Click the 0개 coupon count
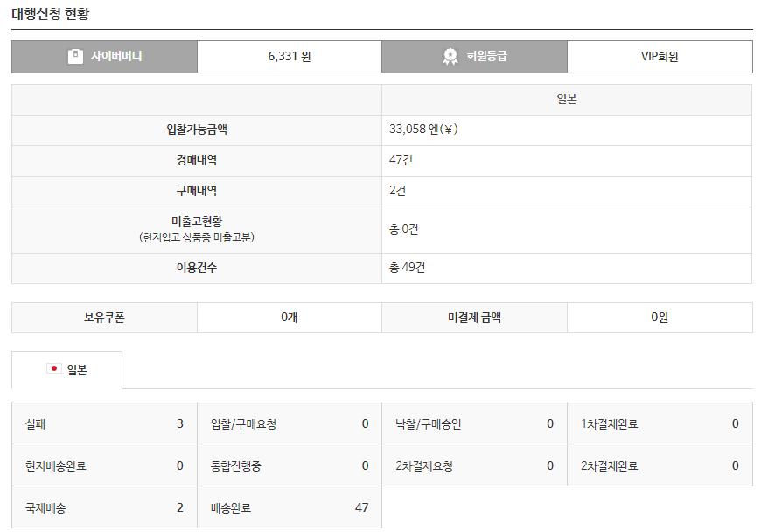The height and width of the screenshot is (532, 761). pyautogui.click(x=290, y=318)
